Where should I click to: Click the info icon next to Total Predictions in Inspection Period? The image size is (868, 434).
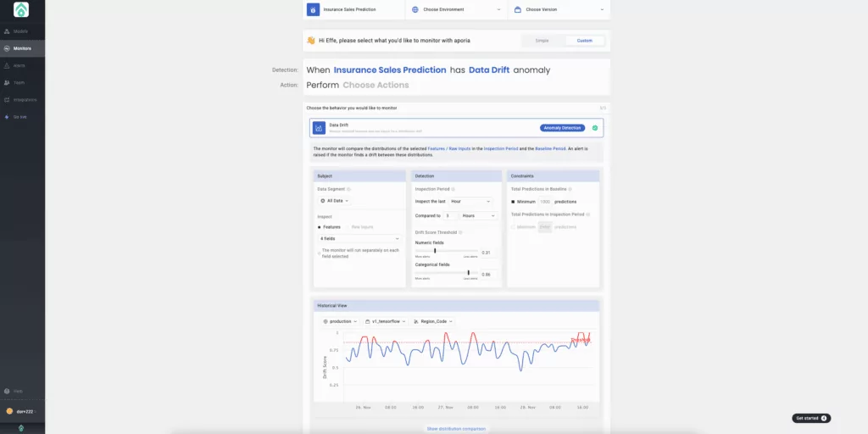point(588,214)
